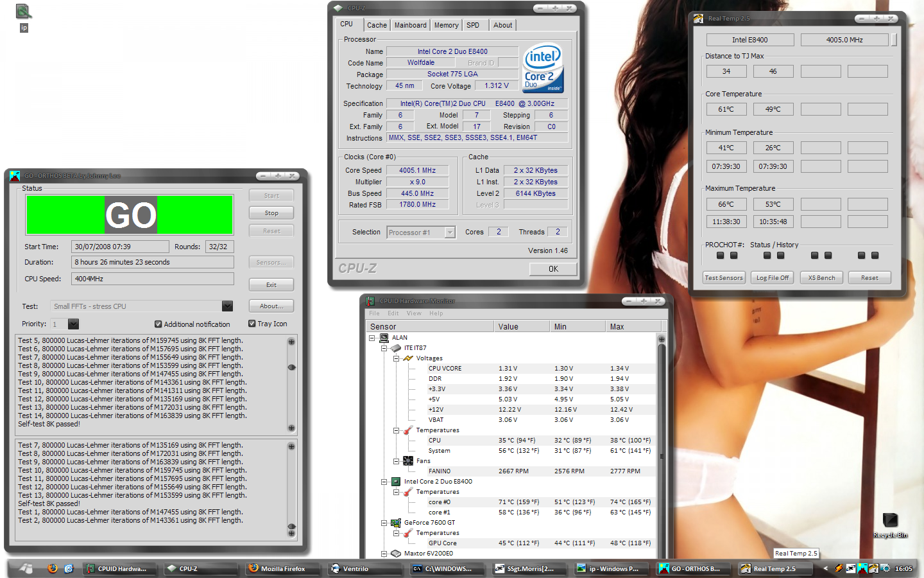Screen dimensions: 924x578
Task: Open Real Temp 2.5 from the taskbar
Action: 775,568
